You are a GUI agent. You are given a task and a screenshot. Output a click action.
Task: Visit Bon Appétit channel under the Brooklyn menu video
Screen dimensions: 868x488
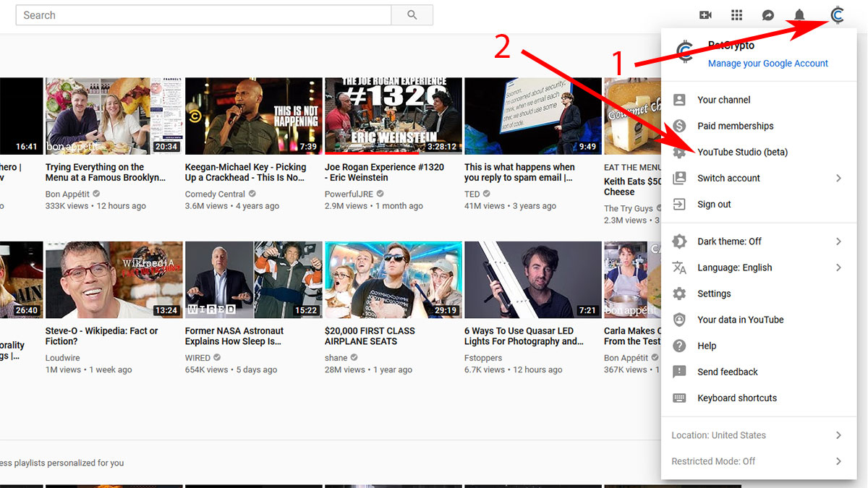67,194
